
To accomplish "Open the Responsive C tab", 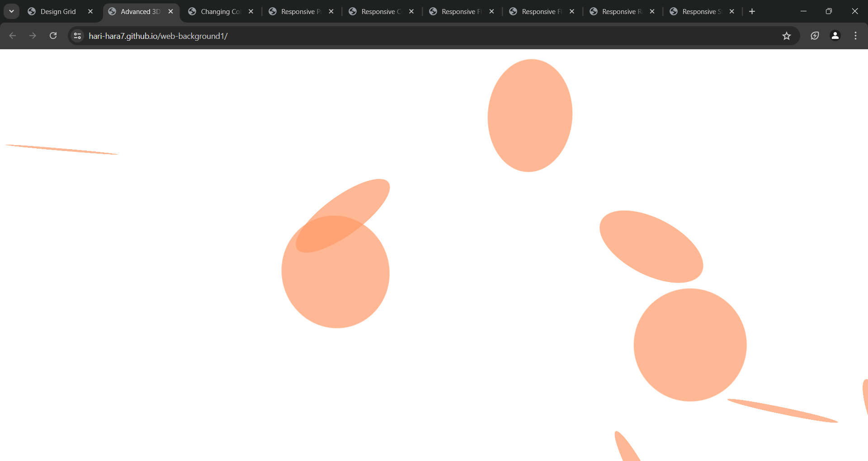I will click(x=381, y=11).
